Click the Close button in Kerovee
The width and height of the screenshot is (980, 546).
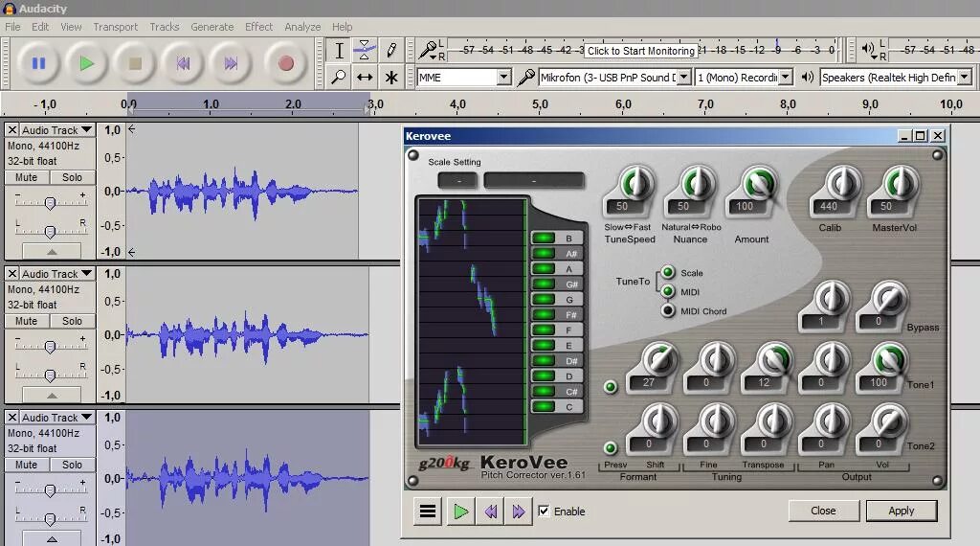[x=823, y=511]
